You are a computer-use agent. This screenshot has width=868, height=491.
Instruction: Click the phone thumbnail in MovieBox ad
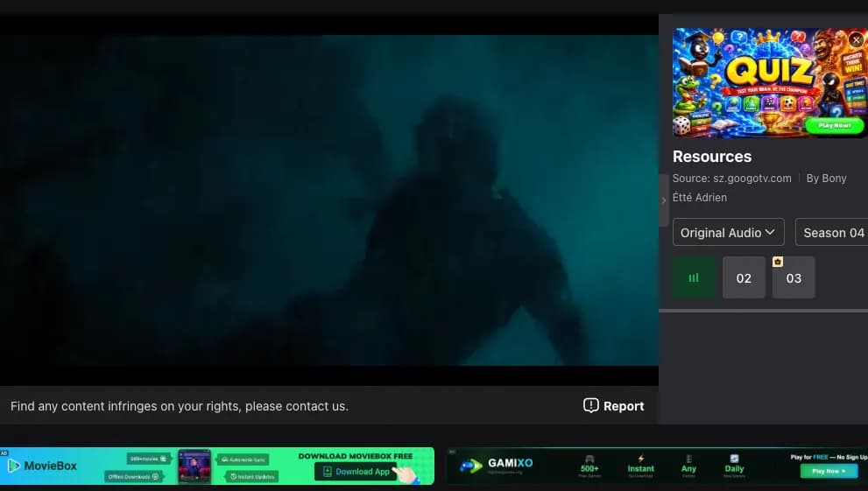tap(194, 466)
